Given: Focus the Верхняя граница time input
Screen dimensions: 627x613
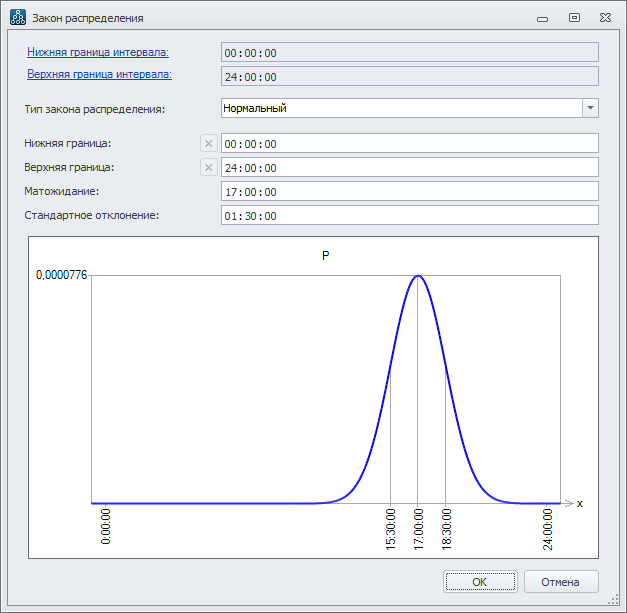Looking at the screenshot, I should [409, 168].
